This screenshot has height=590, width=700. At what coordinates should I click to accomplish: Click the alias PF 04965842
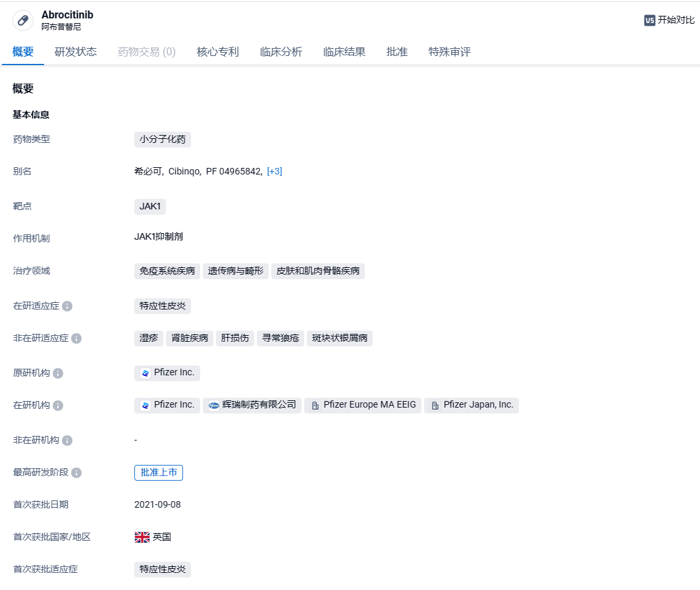click(x=234, y=171)
